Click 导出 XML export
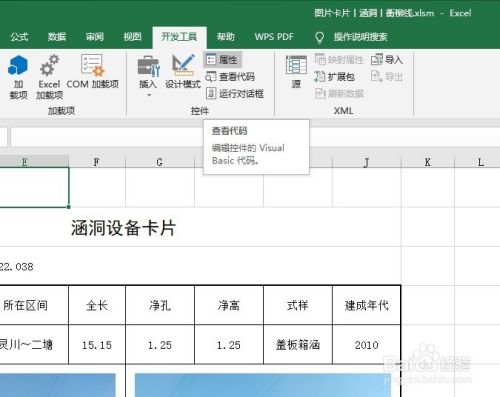500x397 pixels. (x=387, y=77)
